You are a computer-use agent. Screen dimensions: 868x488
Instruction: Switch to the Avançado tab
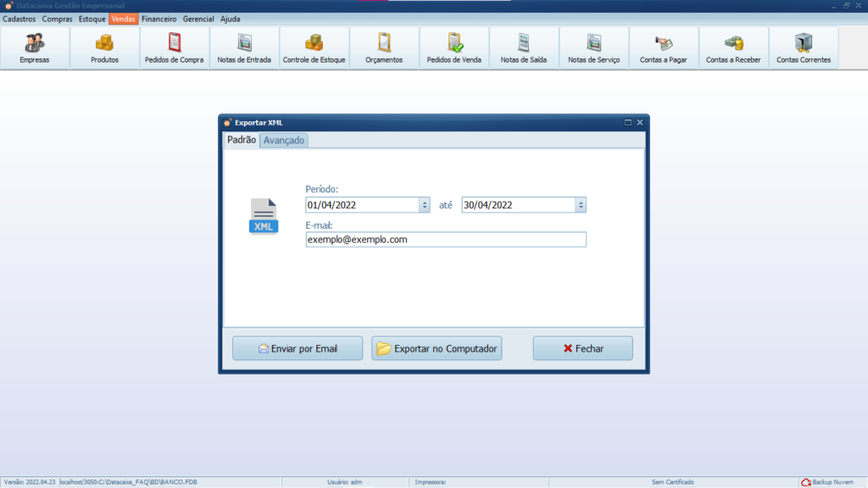(284, 141)
